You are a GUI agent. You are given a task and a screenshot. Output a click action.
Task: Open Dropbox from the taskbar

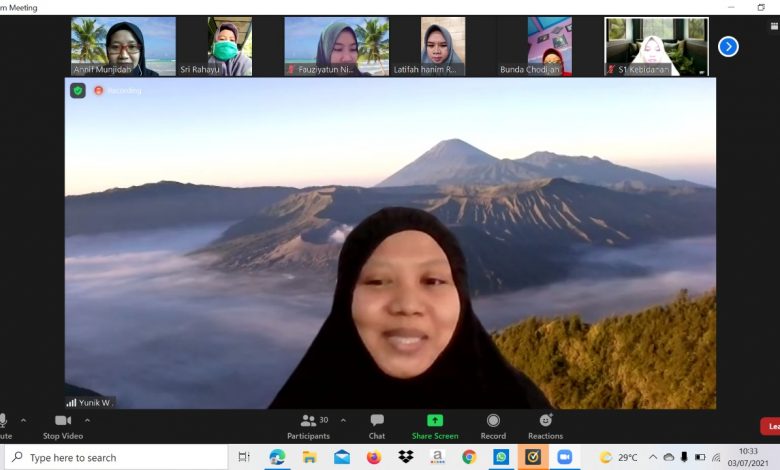(x=405, y=457)
